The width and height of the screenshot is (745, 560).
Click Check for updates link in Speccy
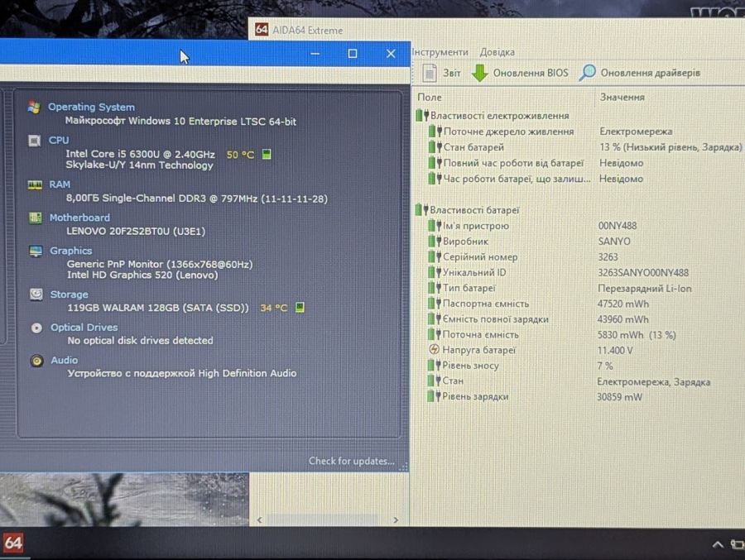[x=352, y=461]
